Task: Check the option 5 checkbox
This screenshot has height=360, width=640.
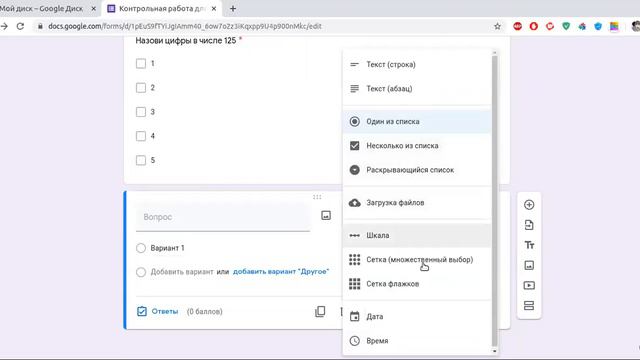Action: (141, 160)
